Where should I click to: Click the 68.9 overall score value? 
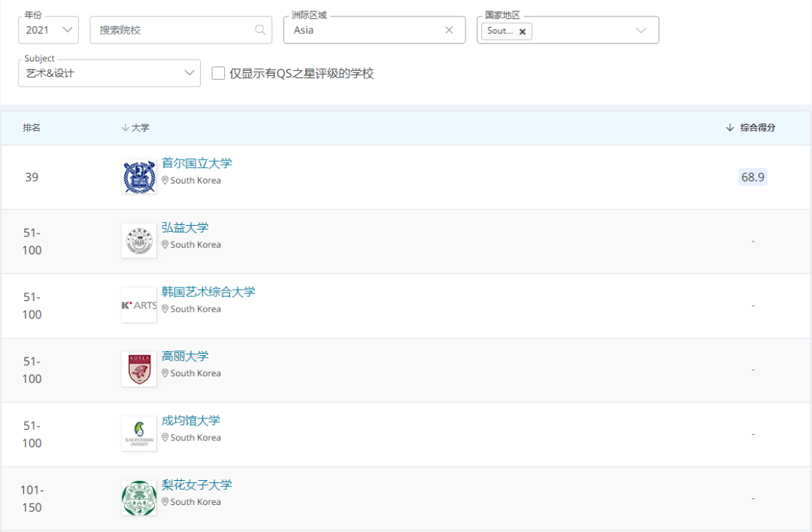(x=753, y=177)
